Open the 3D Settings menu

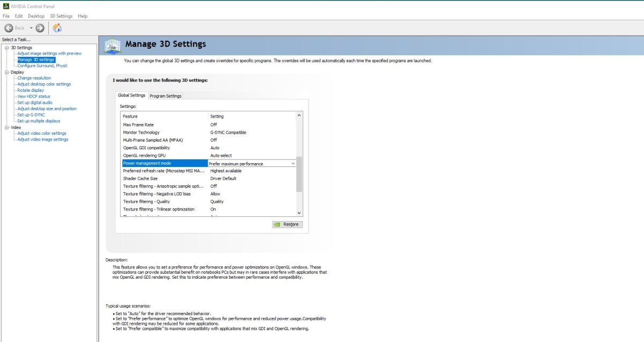tap(61, 16)
